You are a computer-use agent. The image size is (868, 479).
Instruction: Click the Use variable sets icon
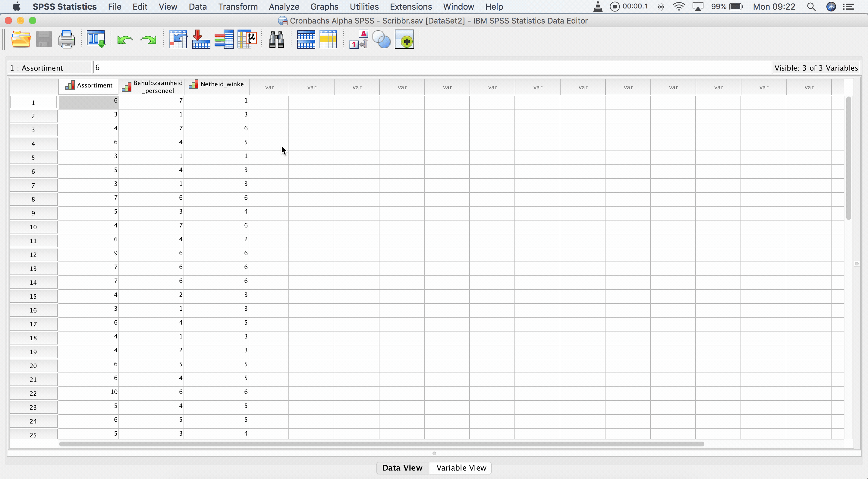tap(381, 40)
